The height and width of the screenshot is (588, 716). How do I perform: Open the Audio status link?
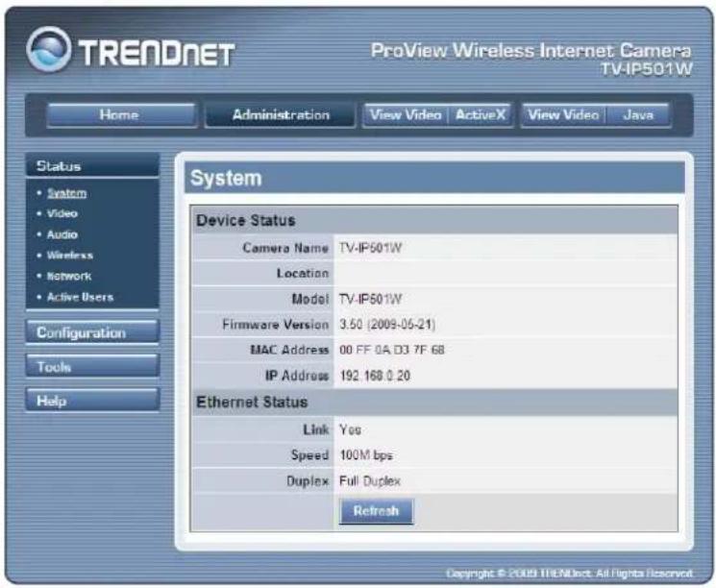pos(62,234)
